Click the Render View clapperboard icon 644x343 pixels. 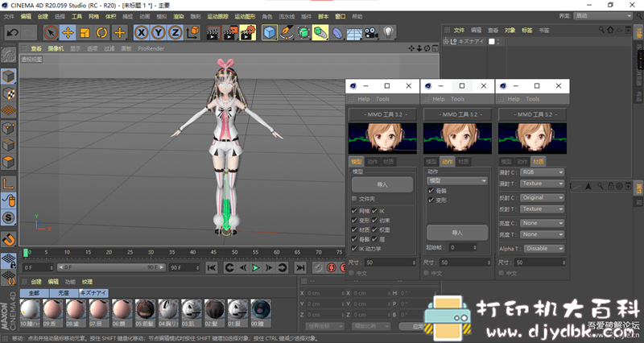pyautogui.click(x=213, y=32)
